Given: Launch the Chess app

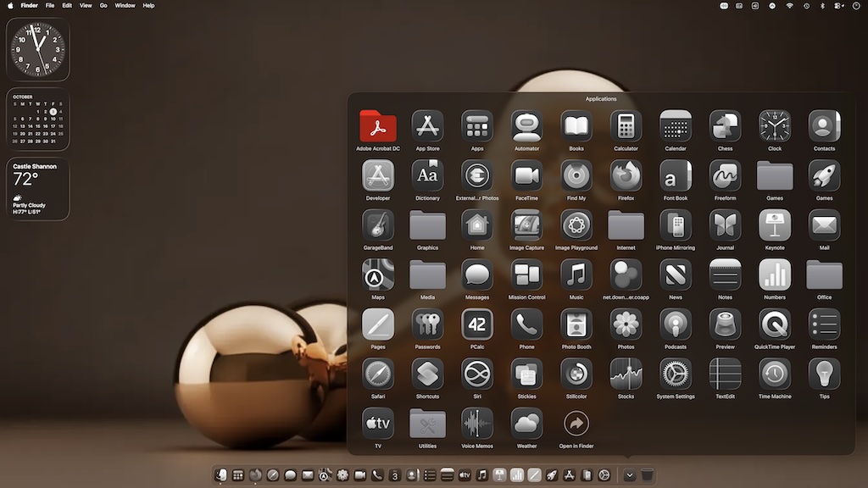Looking at the screenshot, I should click(x=726, y=126).
